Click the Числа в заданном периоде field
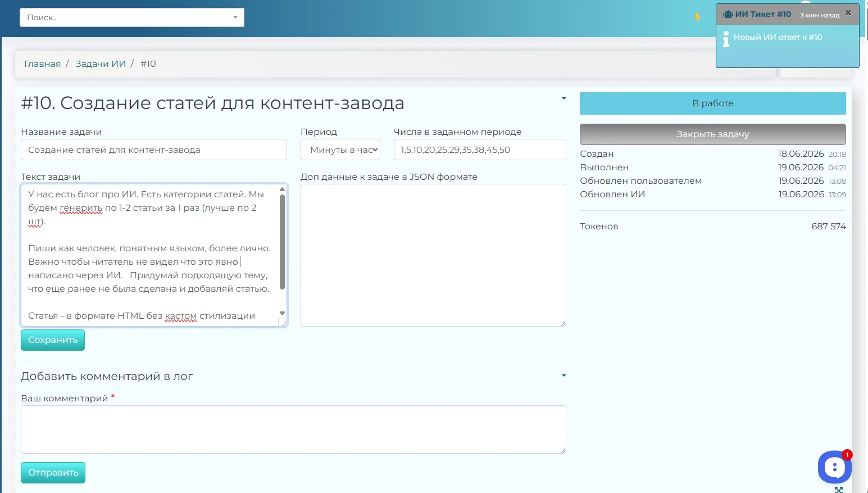 point(480,150)
